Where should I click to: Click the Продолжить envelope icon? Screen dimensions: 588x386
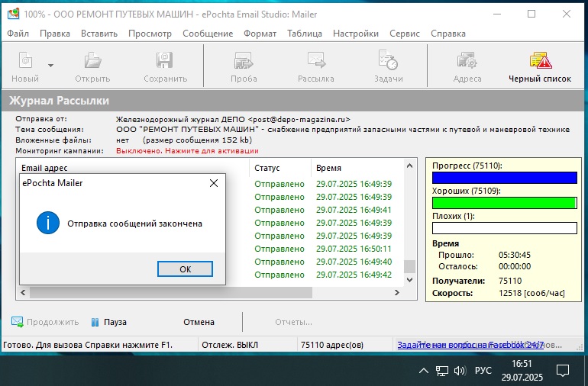pos(18,322)
